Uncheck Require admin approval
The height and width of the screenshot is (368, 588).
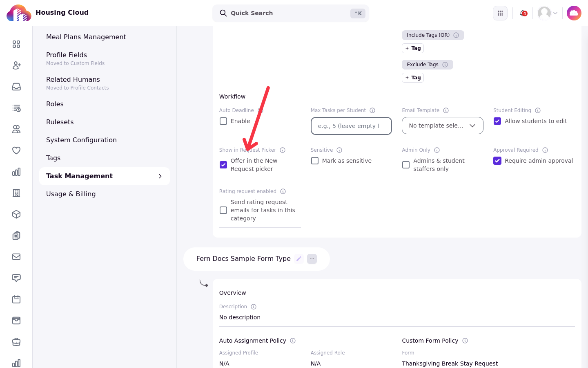[497, 161]
